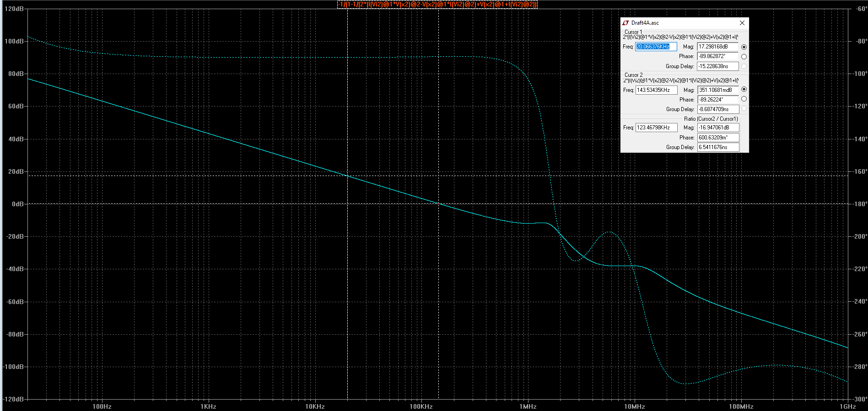This screenshot has height=411, width=868.
Task: Click the Ratio Mag field showing -16.947061dB
Action: pyautogui.click(x=718, y=128)
